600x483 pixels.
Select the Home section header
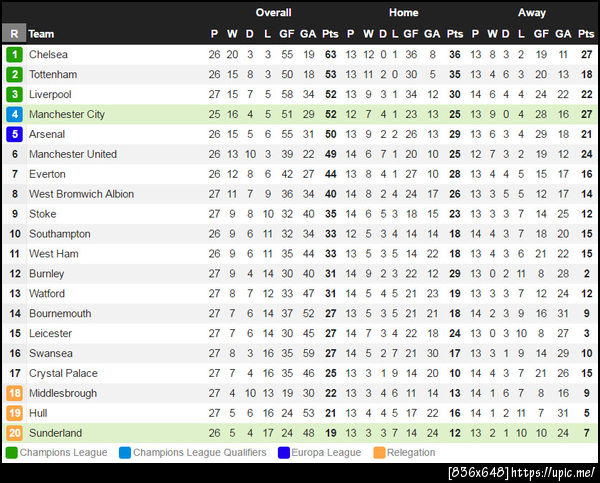(x=404, y=13)
